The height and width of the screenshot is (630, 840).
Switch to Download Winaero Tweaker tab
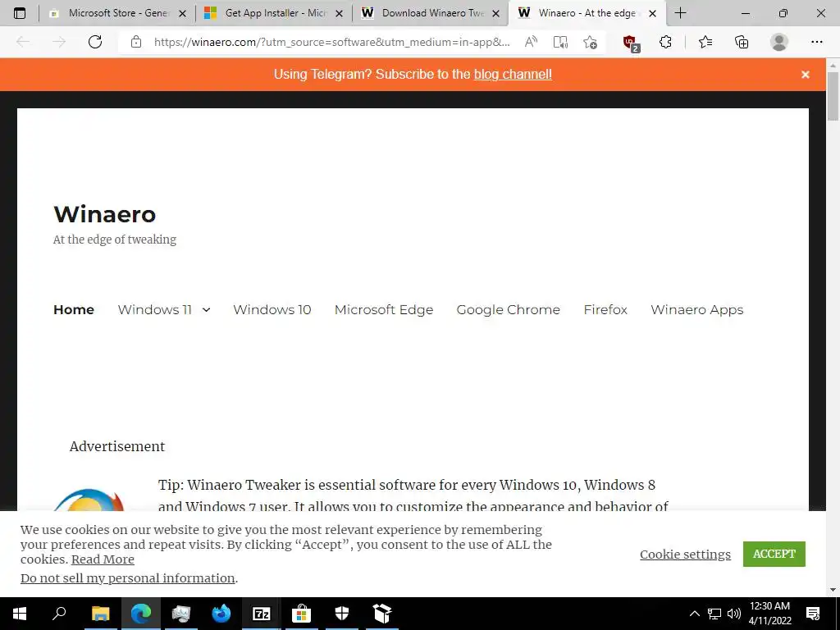click(431, 13)
